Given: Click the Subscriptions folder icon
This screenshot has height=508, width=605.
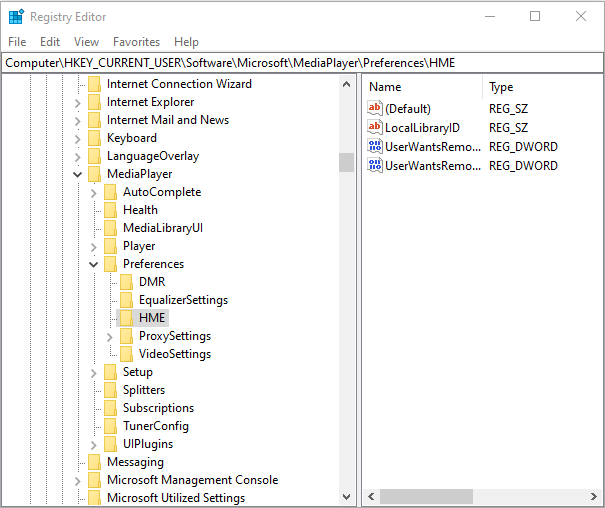Looking at the screenshot, I should (110, 408).
